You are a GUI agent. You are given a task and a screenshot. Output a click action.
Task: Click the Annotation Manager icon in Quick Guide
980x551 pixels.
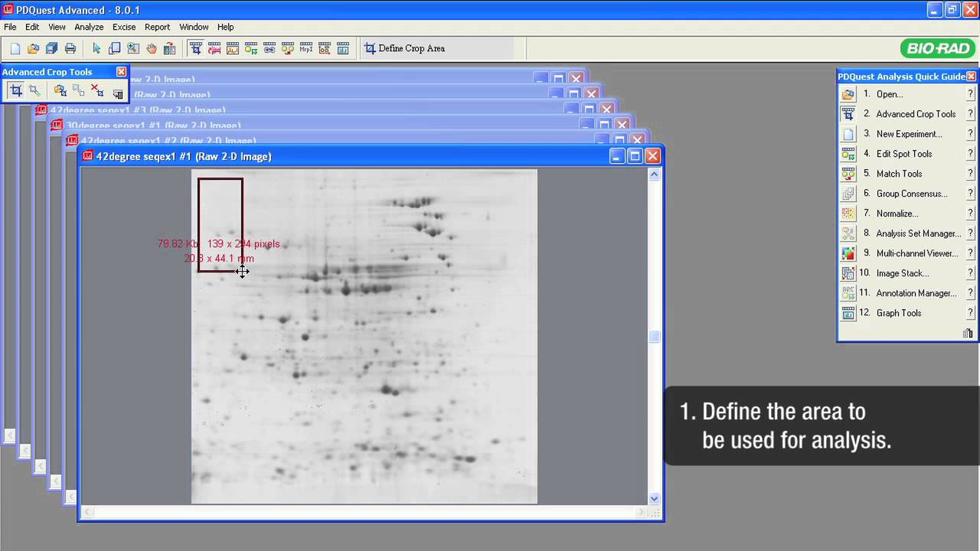[x=848, y=293]
